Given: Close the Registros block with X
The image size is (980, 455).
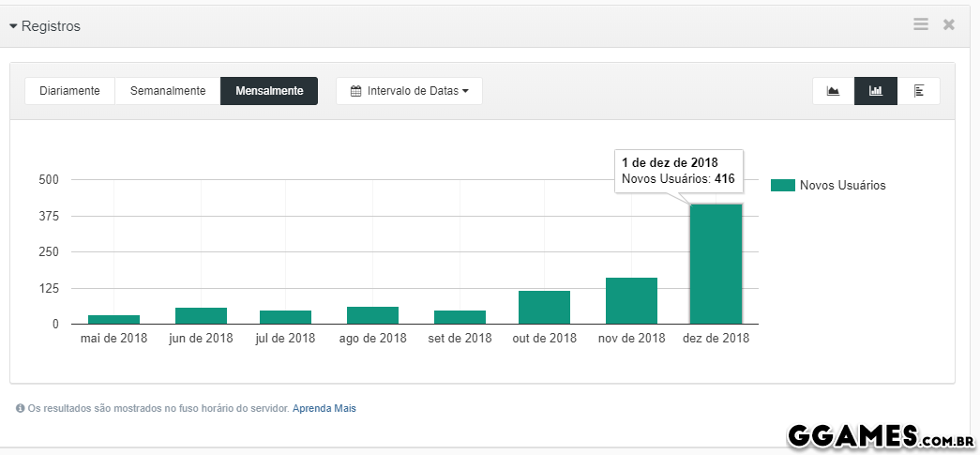Looking at the screenshot, I should tap(949, 24).
